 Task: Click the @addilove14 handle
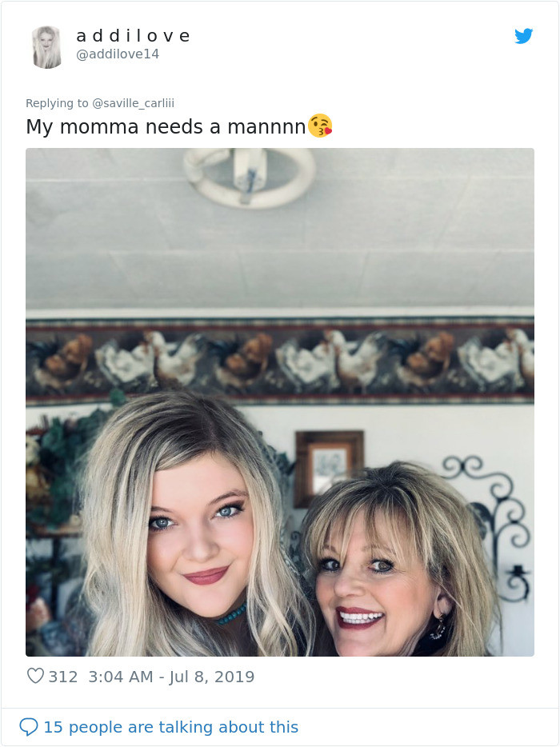point(118,54)
